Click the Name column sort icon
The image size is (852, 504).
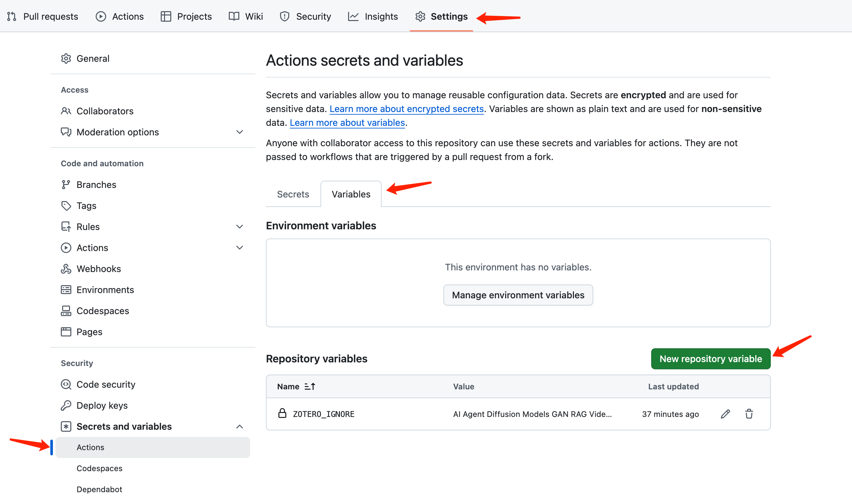[x=310, y=386]
